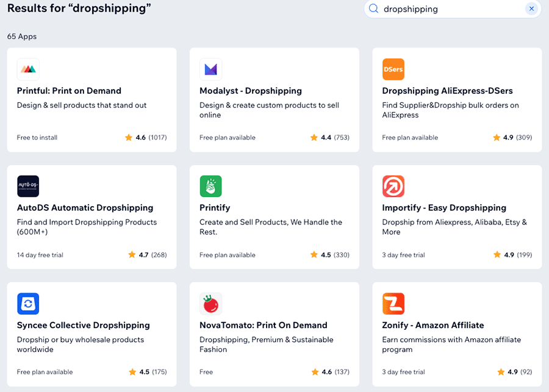Screen dimensions: 549x392
Task: Click the Printify green logo icon
Action: coord(211,186)
